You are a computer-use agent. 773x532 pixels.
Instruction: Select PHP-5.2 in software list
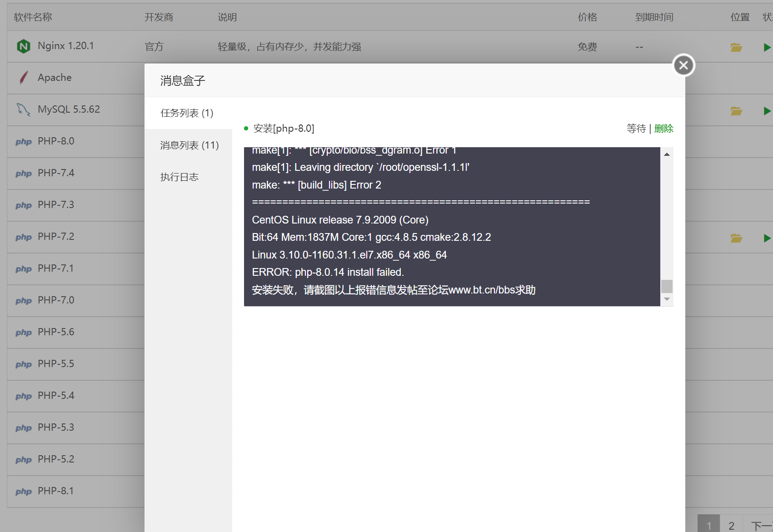[56, 459]
